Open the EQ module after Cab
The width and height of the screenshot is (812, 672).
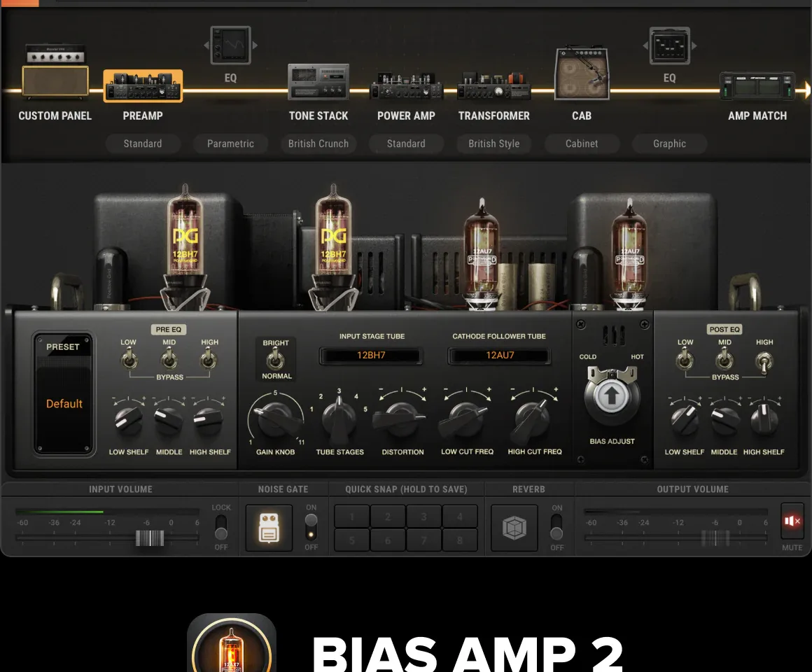[x=670, y=45]
